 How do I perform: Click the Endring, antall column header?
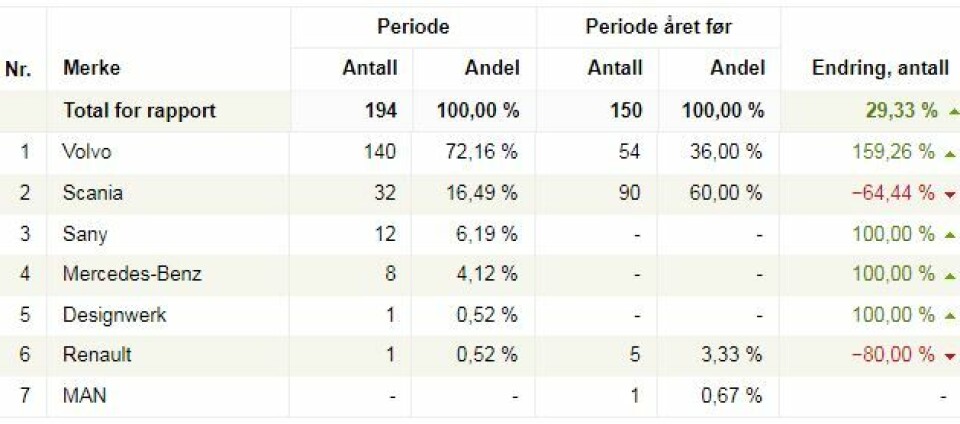pyautogui.click(x=881, y=69)
